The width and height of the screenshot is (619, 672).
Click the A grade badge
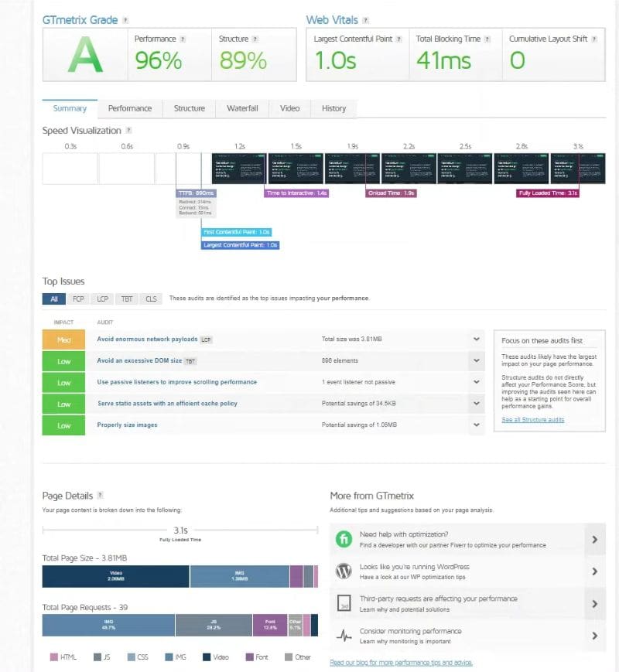(x=85, y=55)
